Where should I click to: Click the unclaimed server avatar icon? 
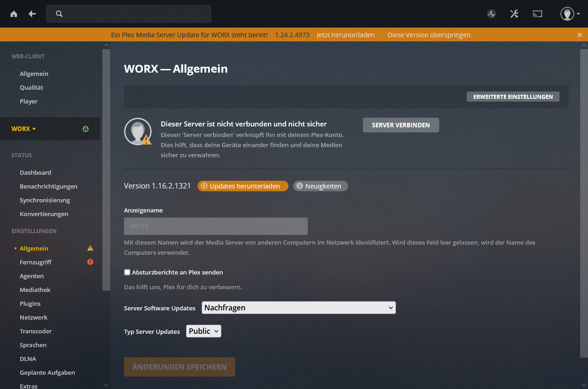coord(138,132)
